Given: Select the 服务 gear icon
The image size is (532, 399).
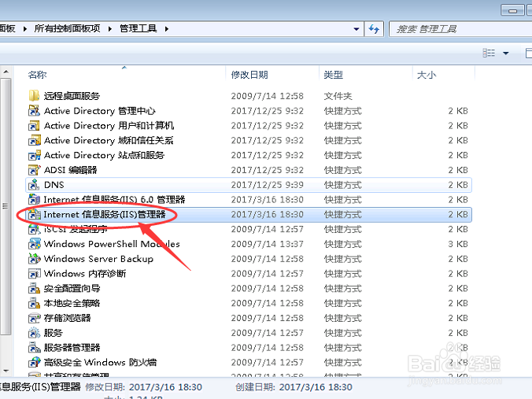Looking at the screenshot, I should pos(34,332).
